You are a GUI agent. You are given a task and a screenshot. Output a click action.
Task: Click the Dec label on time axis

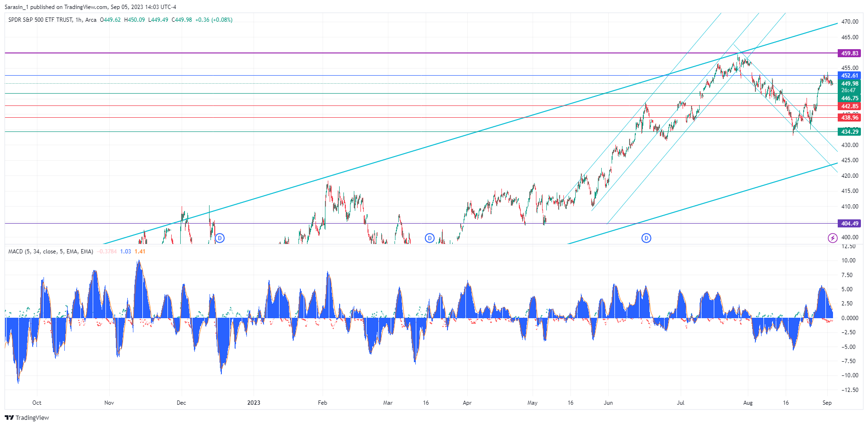click(x=181, y=403)
